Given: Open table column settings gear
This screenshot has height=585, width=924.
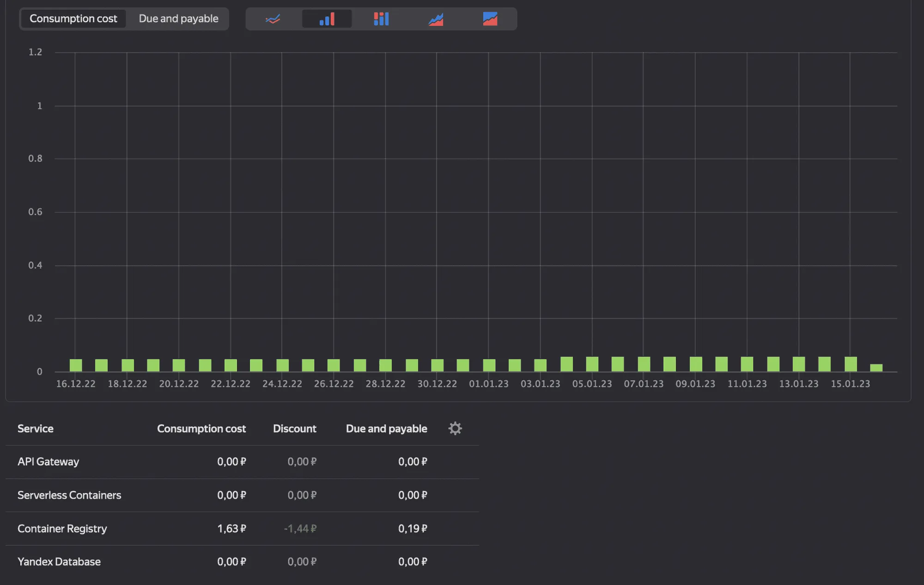Looking at the screenshot, I should pos(455,428).
